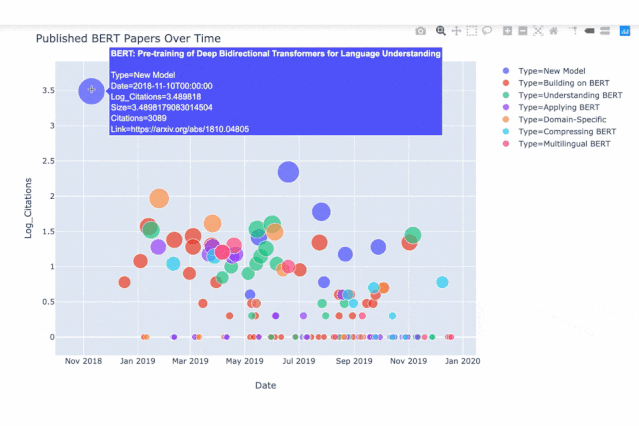639x426 pixels.
Task: Click the Zoom out minus button
Action: [x=523, y=31]
